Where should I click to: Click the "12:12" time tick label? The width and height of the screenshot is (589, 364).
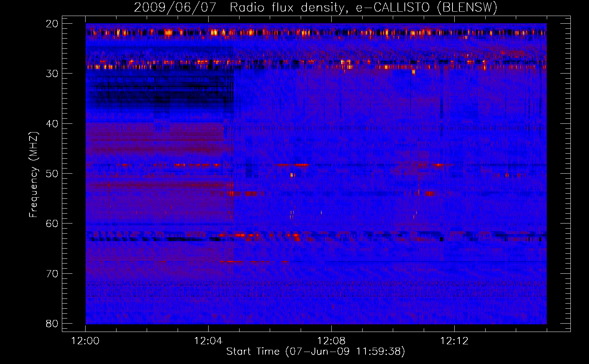click(454, 341)
